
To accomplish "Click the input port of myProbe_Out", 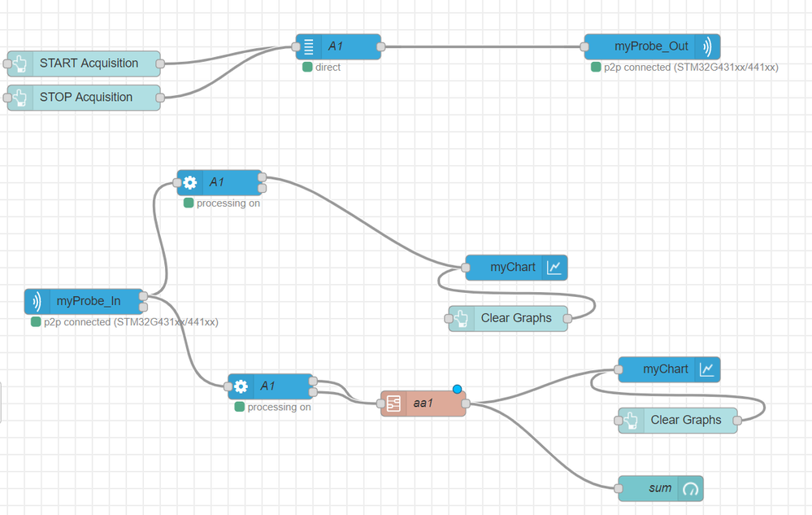I will (584, 46).
